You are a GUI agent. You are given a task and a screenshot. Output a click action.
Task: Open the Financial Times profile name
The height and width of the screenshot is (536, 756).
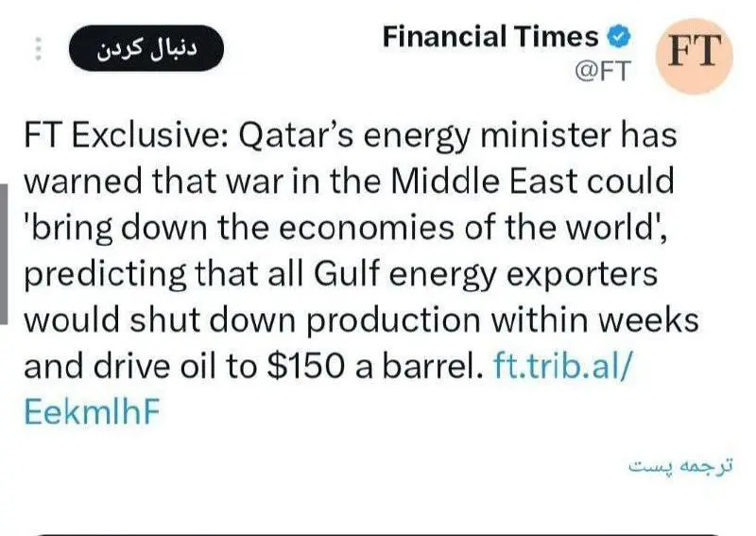(490, 38)
